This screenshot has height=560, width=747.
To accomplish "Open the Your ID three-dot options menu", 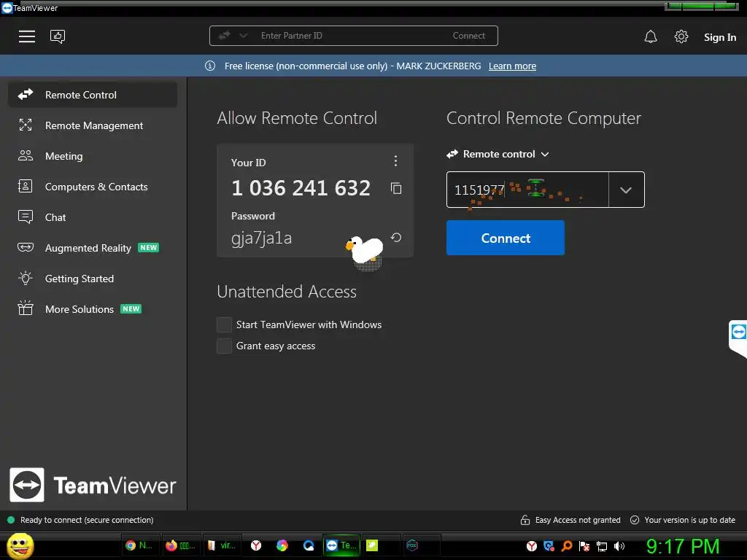I will coord(395,161).
